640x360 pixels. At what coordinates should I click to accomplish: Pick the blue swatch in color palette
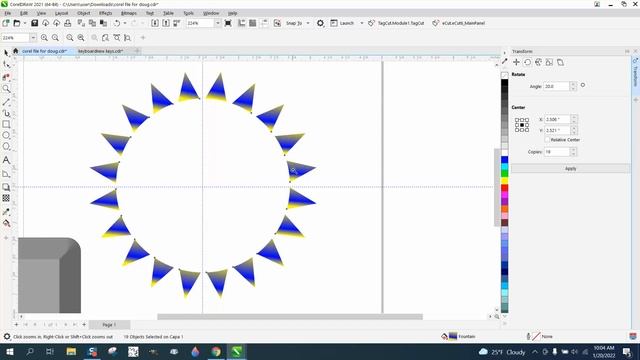[x=504, y=160]
